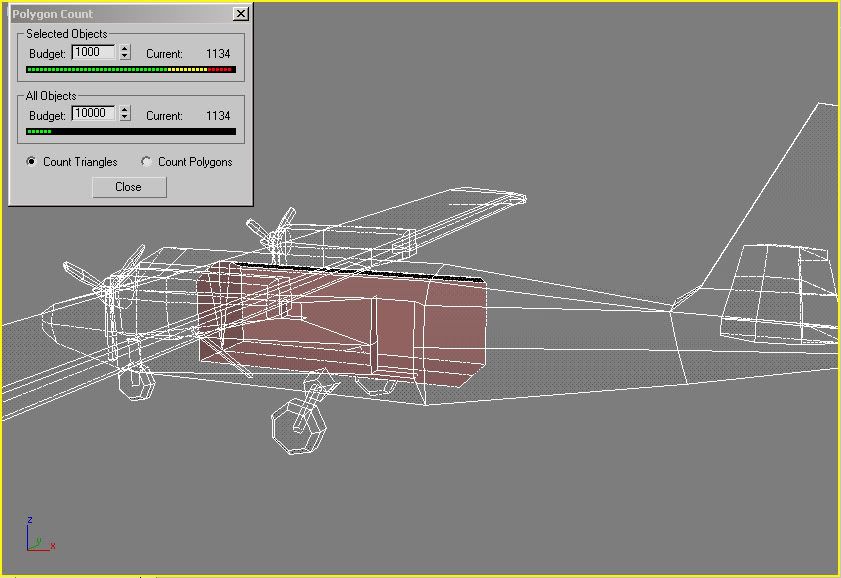This screenshot has height=578, width=841.
Task: Decrease the Selected Objects budget with down arrow
Action: point(125,57)
